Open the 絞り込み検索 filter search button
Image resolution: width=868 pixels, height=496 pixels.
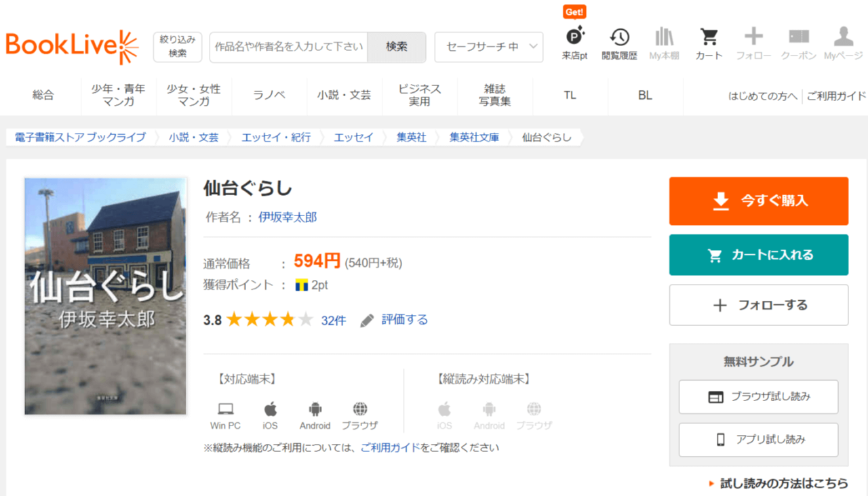coord(178,47)
